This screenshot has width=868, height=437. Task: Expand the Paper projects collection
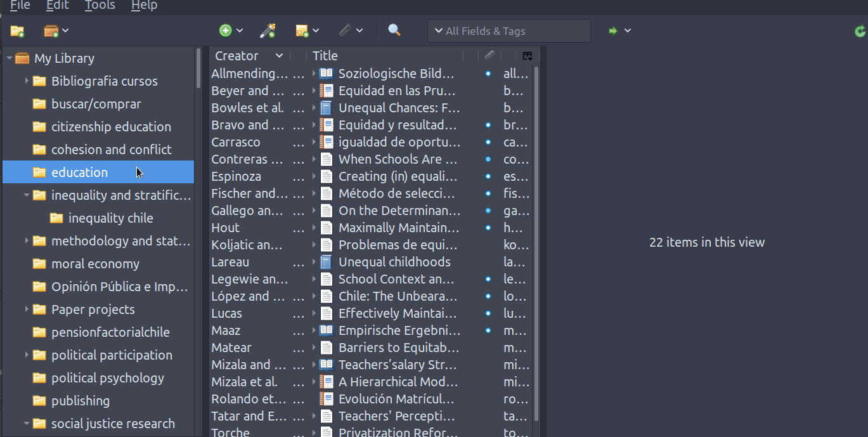click(27, 310)
